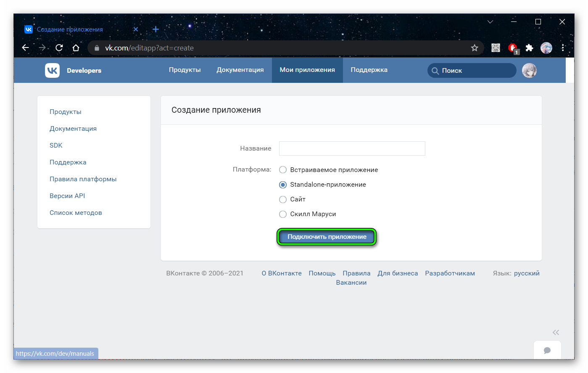This screenshot has height=373, width=588.
Task: Click the padlock site info icon
Action: [97, 48]
